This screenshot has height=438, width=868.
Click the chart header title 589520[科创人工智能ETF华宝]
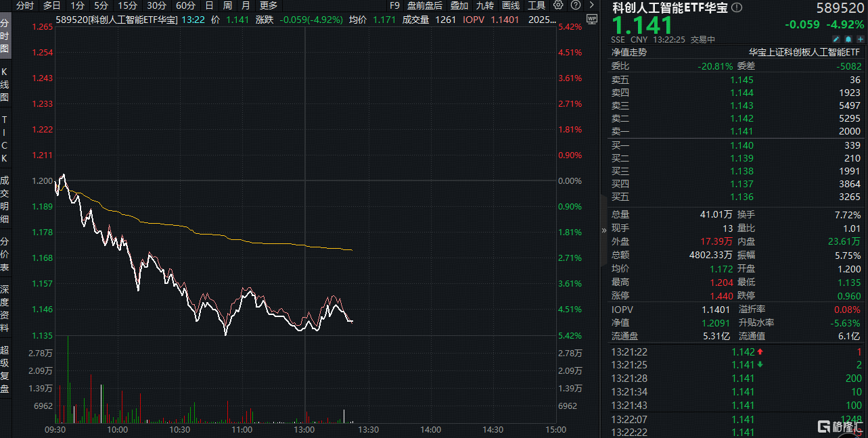click(x=116, y=20)
